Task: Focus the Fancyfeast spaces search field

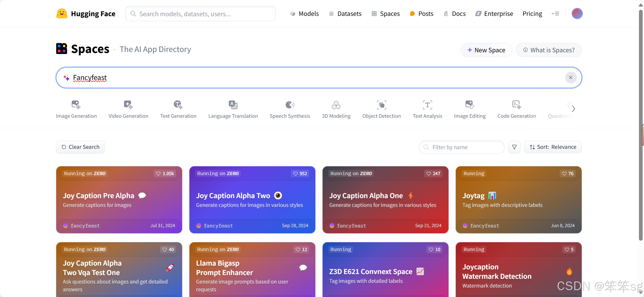Action: [x=319, y=78]
